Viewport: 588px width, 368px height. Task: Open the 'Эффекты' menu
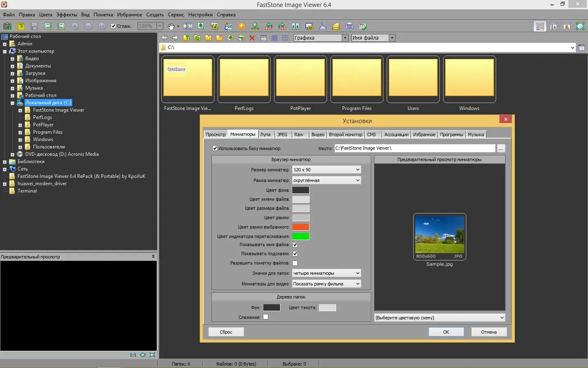pos(67,15)
